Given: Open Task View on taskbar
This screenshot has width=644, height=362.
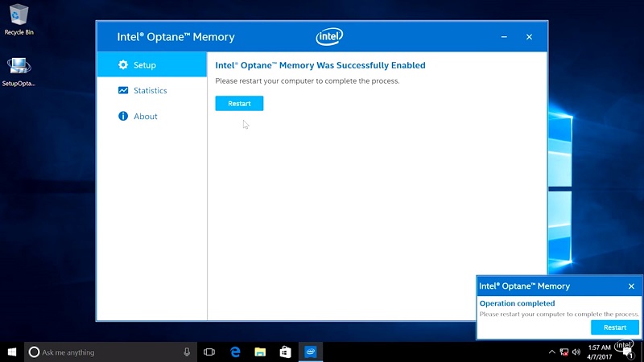Looking at the screenshot, I should [x=209, y=352].
